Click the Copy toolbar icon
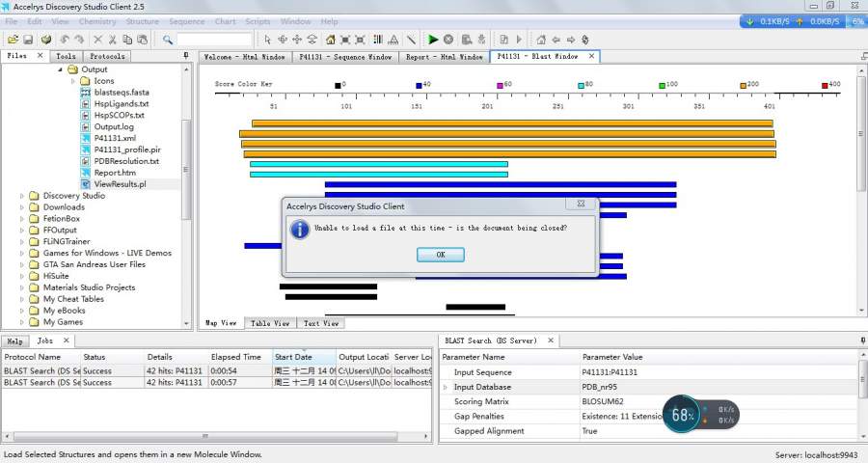This screenshot has width=868, height=463. [127, 40]
